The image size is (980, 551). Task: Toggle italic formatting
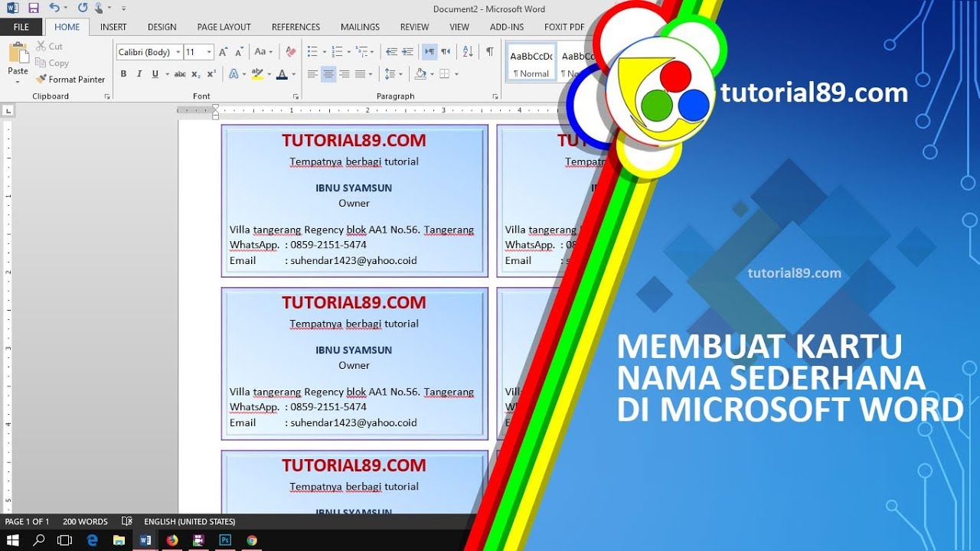[x=139, y=74]
